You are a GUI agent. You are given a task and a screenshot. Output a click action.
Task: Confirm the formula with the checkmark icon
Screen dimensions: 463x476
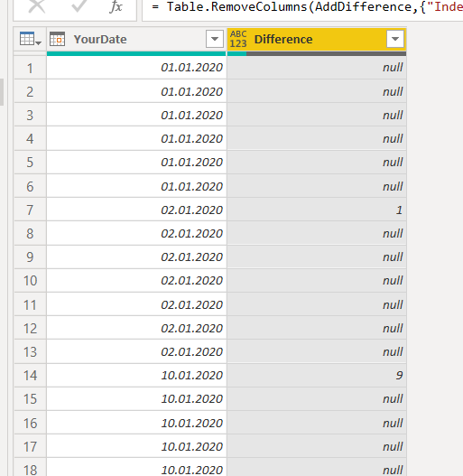pos(79,5)
